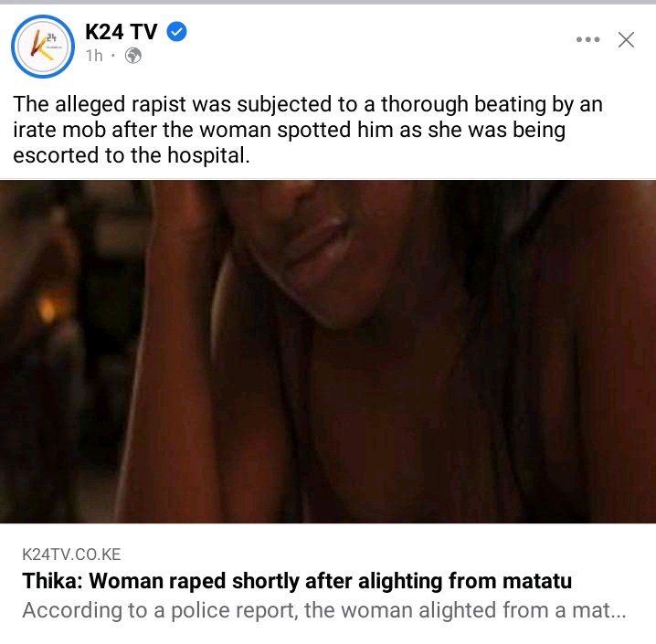The width and height of the screenshot is (656, 644).
Task: Click the blue verified badge
Action: (177, 31)
